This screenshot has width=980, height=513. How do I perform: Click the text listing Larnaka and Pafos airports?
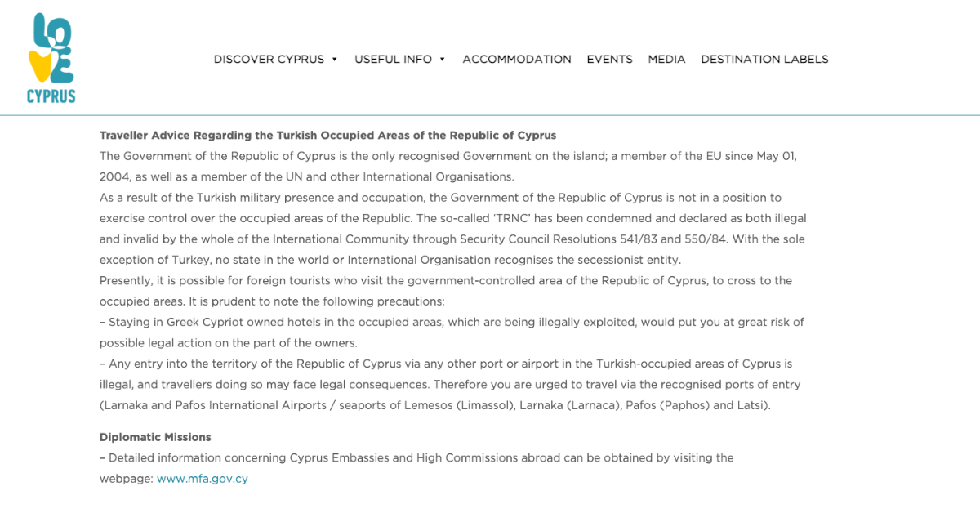[x=433, y=405]
